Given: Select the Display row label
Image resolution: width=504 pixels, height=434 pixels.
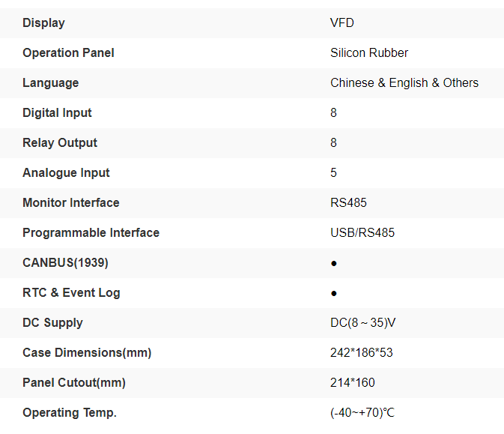Looking at the screenshot, I should point(43,23).
